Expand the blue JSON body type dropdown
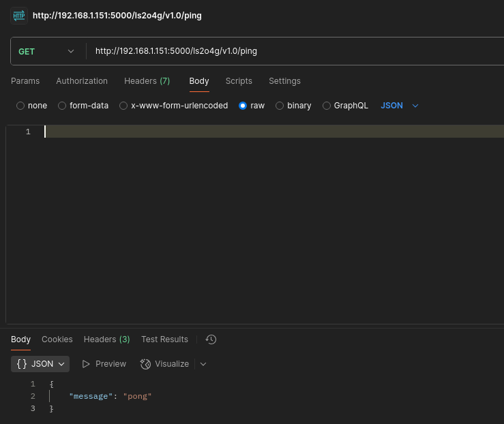The width and height of the screenshot is (504, 424). (x=400, y=106)
